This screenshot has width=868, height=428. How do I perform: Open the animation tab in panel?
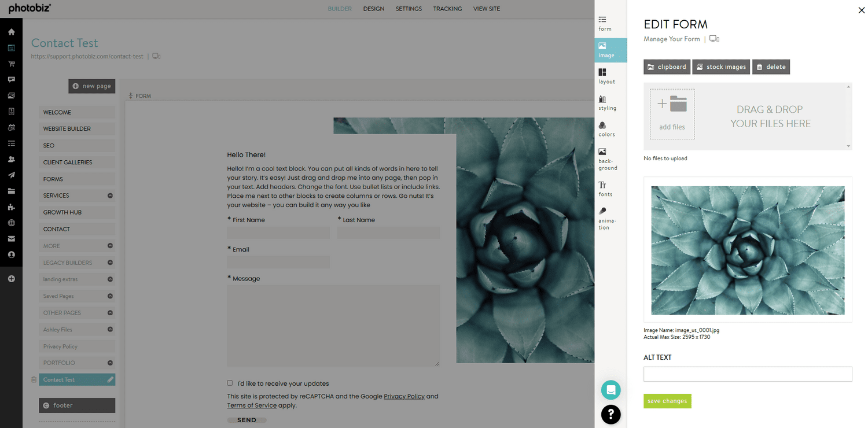pyautogui.click(x=607, y=219)
